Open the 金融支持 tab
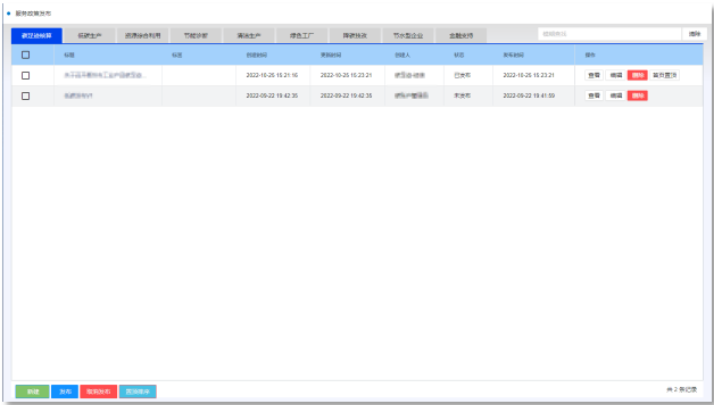This screenshot has width=714, height=405. coord(461,35)
